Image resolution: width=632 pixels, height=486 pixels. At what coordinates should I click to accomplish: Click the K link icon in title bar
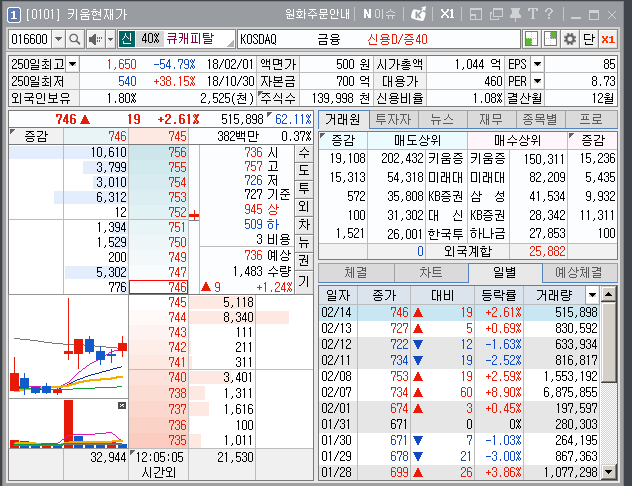coord(418,15)
